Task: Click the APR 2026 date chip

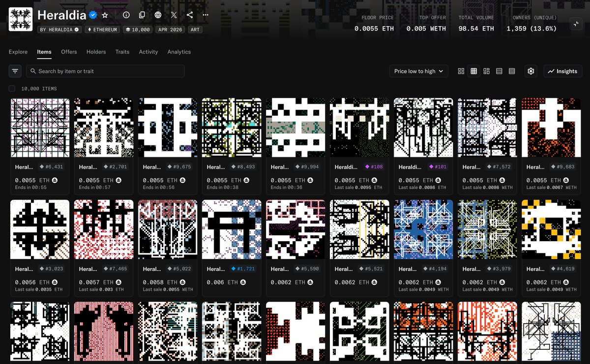Action: 170,29
